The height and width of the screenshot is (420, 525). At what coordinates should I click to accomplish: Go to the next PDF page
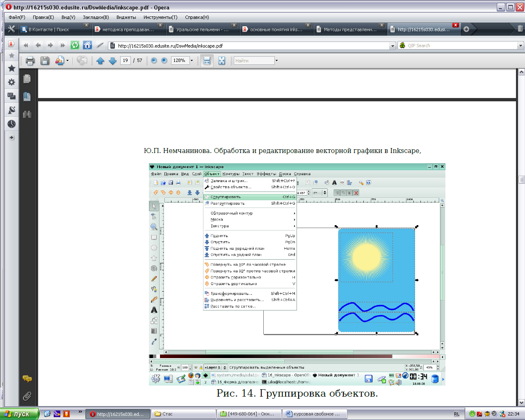pyautogui.click(x=113, y=61)
